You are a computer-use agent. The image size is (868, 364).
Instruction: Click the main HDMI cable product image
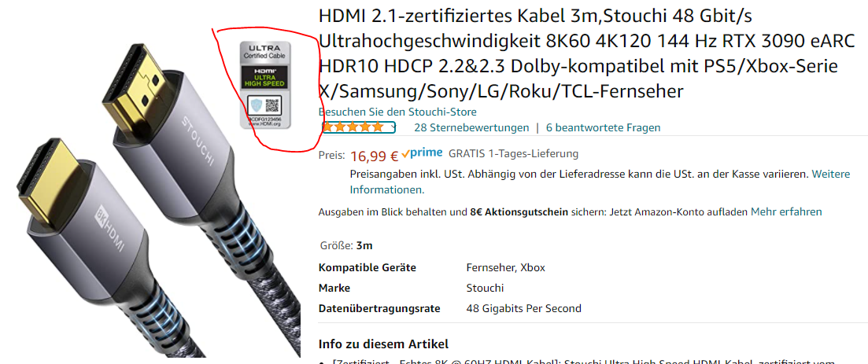click(150, 199)
